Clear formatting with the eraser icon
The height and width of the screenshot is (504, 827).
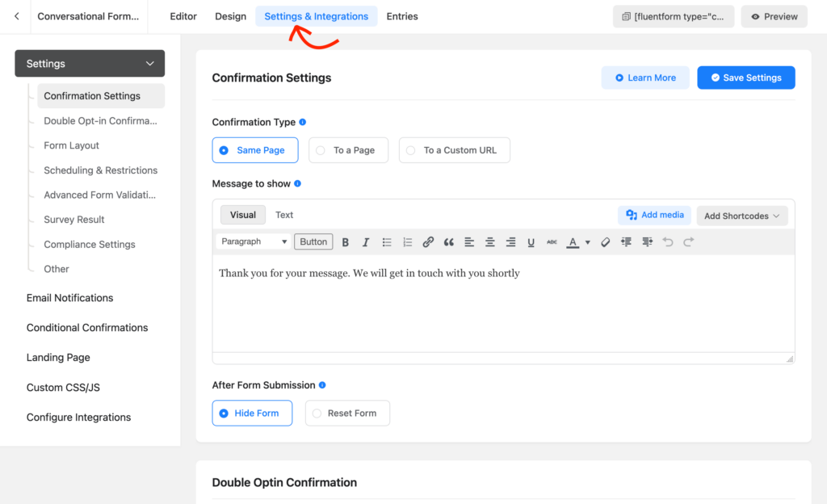[x=606, y=241]
